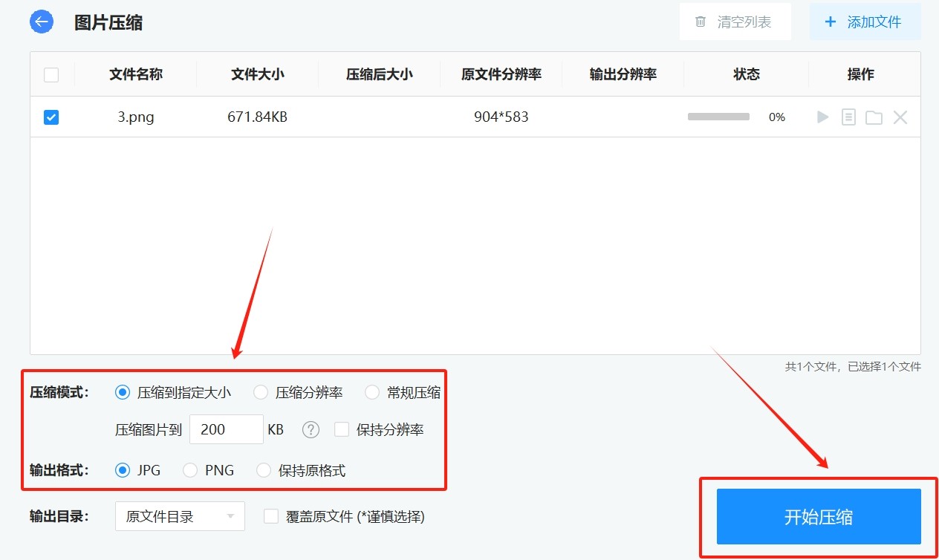This screenshot has width=939, height=560.
Task: Click the trash icon in 清空列表
Action: coord(701,22)
